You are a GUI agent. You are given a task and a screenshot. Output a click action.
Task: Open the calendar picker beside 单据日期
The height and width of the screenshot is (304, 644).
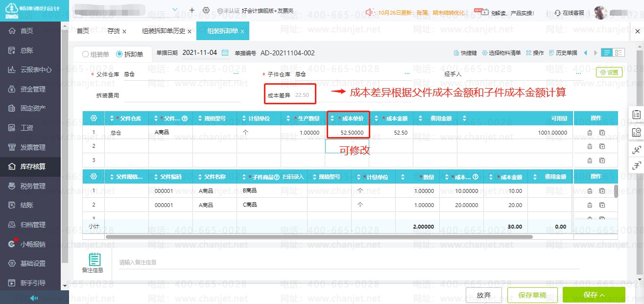pos(225,53)
